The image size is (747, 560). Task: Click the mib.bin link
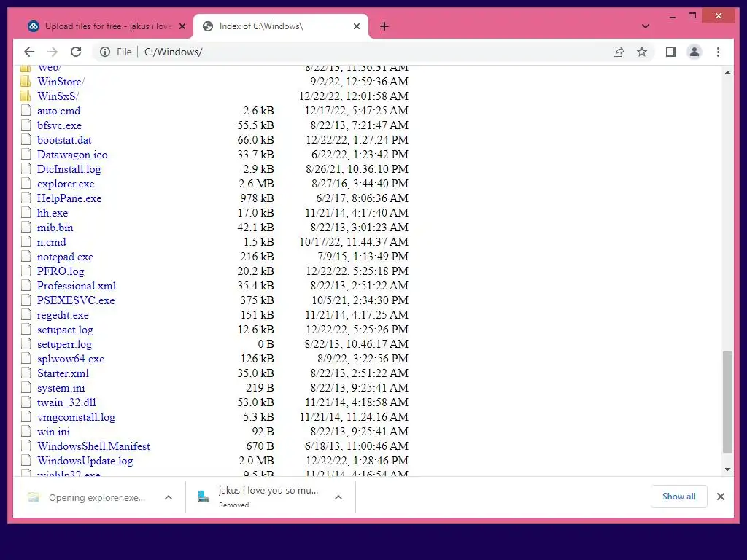point(55,227)
